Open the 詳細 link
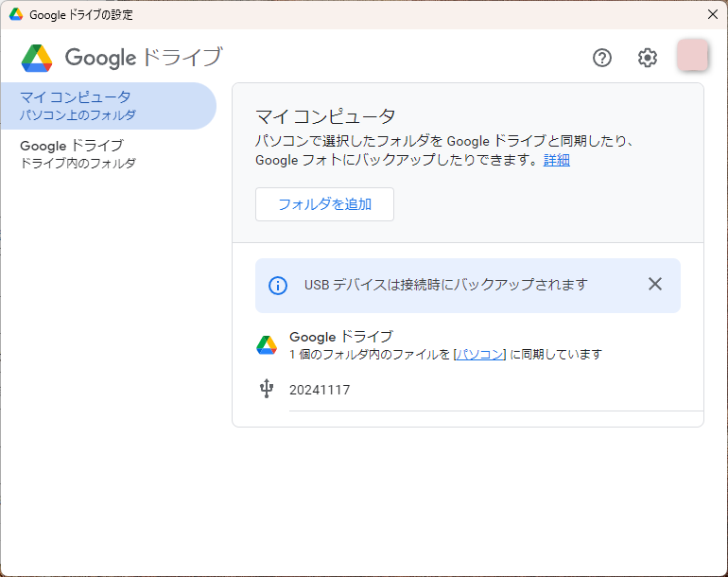The image size is (728, 577). pos(556,160)
